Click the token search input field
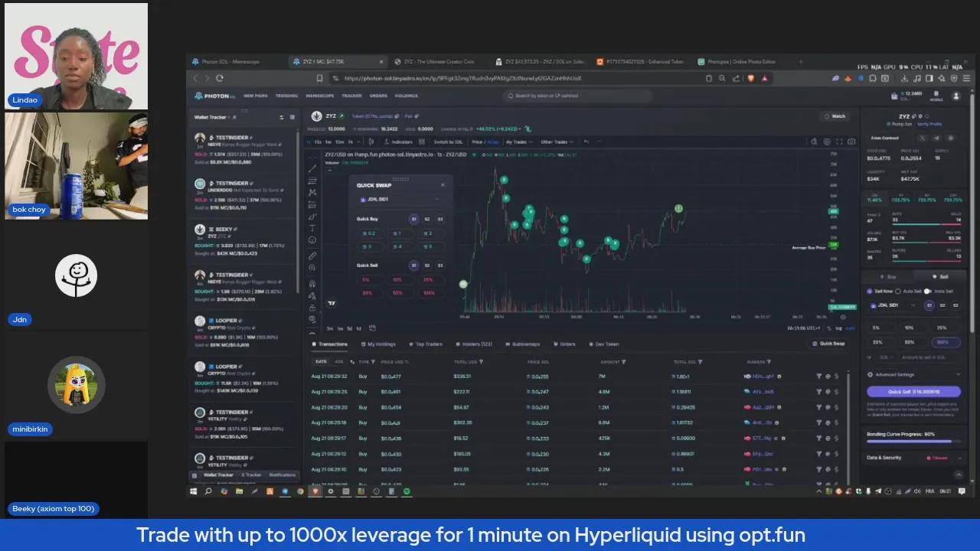Screen dimensions: 980x551 click(x=578, y=96)
